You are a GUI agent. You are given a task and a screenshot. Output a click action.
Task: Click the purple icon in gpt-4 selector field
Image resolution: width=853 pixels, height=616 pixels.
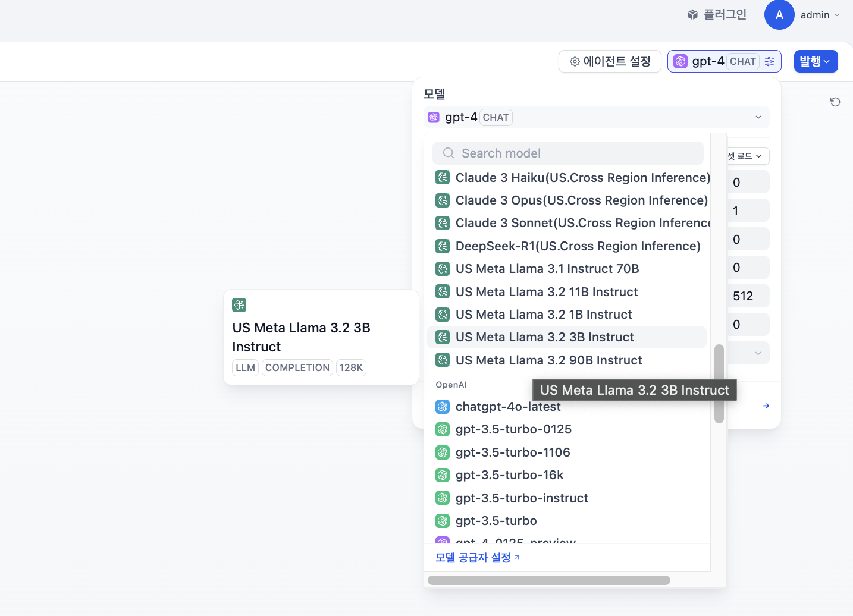[434, 117]
